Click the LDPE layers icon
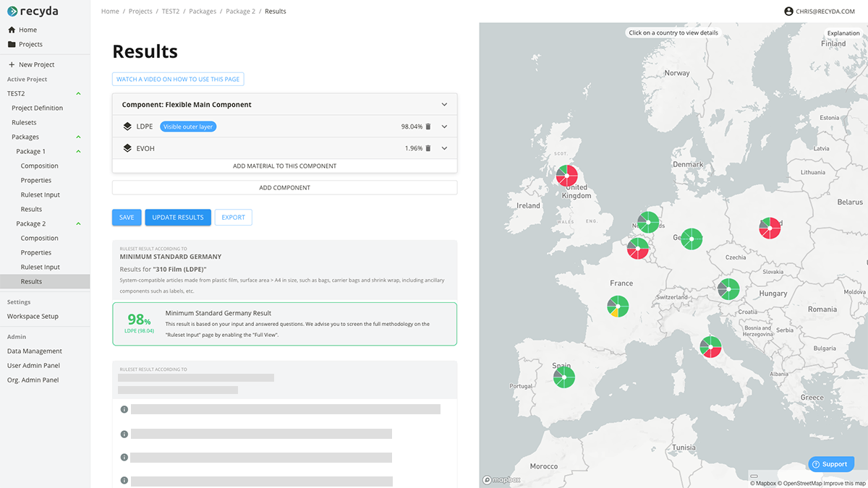The image size is (868, 488). point(127,127)
